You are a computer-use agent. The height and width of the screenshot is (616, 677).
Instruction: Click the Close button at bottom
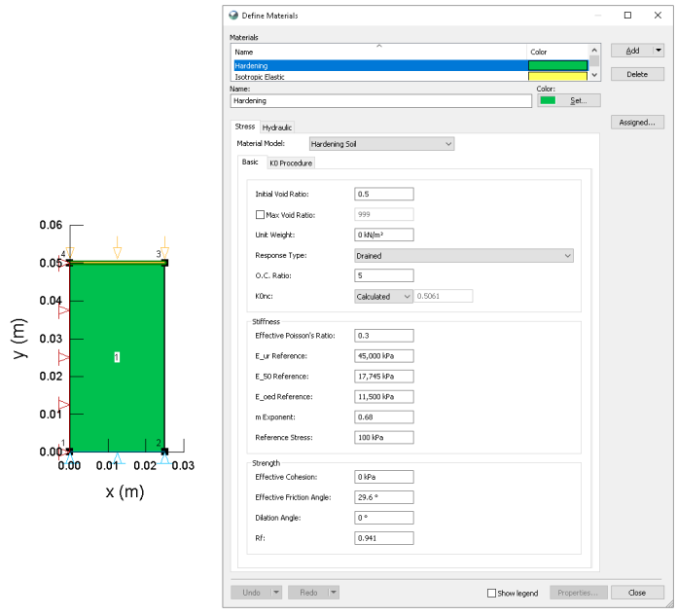(x=637, y=593)
